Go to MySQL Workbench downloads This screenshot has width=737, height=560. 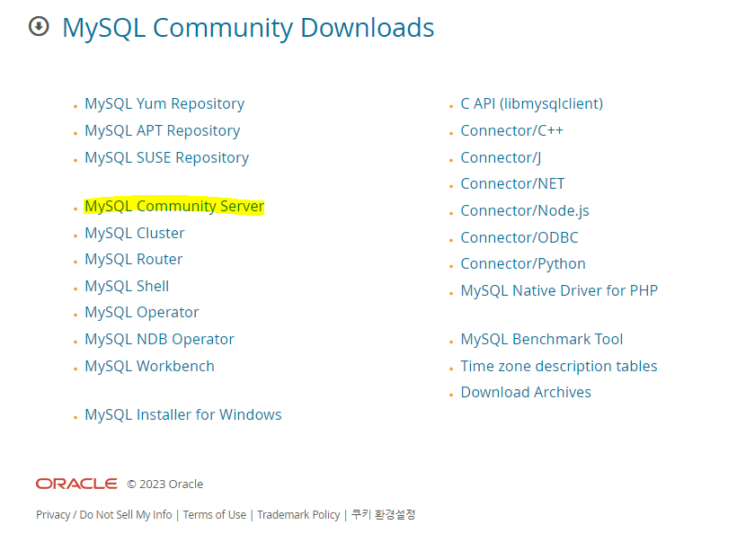pos(149,366)
